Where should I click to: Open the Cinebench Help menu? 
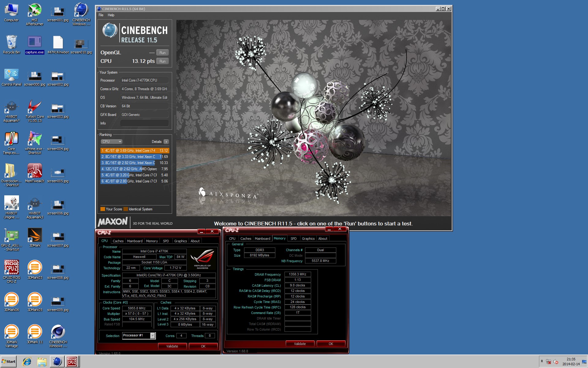click(x=111, y=15)
